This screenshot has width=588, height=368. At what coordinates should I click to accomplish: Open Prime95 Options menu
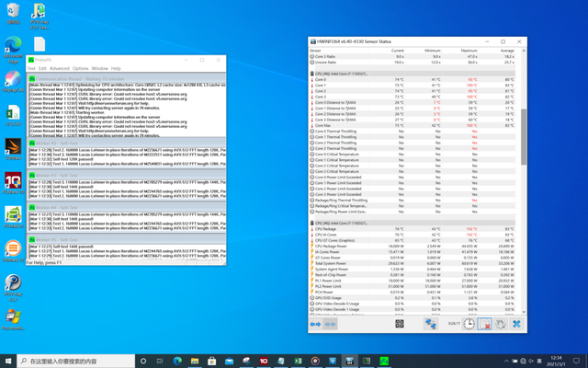point(81,68)
